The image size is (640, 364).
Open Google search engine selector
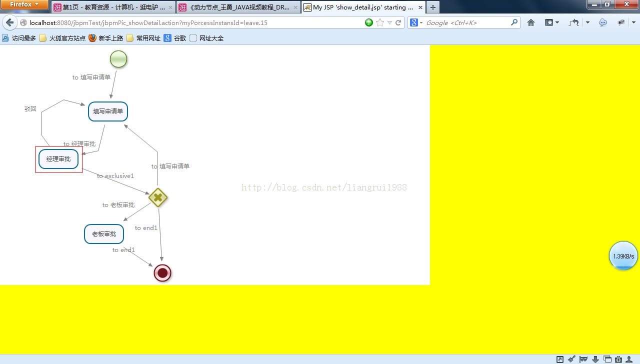tap(416, 22)
